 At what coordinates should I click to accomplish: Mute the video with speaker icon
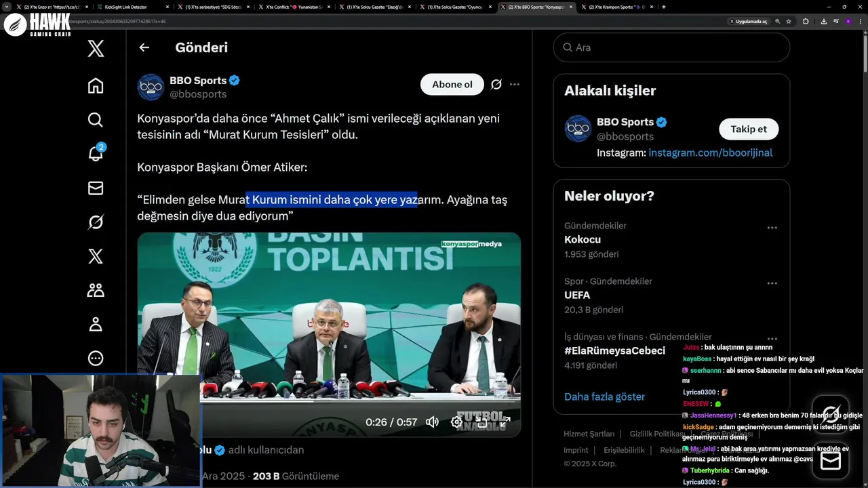pyautogui.click(x=432, y=422)
